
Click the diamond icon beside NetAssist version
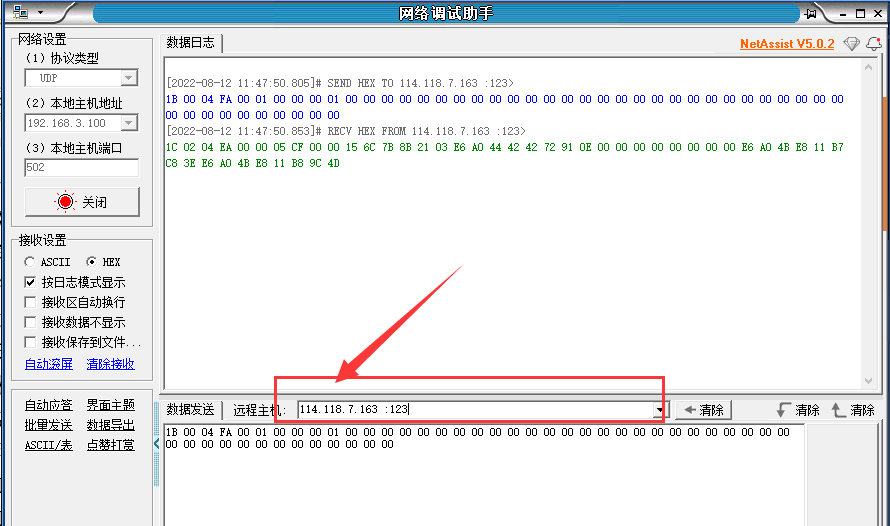click(x=851, y=44)
